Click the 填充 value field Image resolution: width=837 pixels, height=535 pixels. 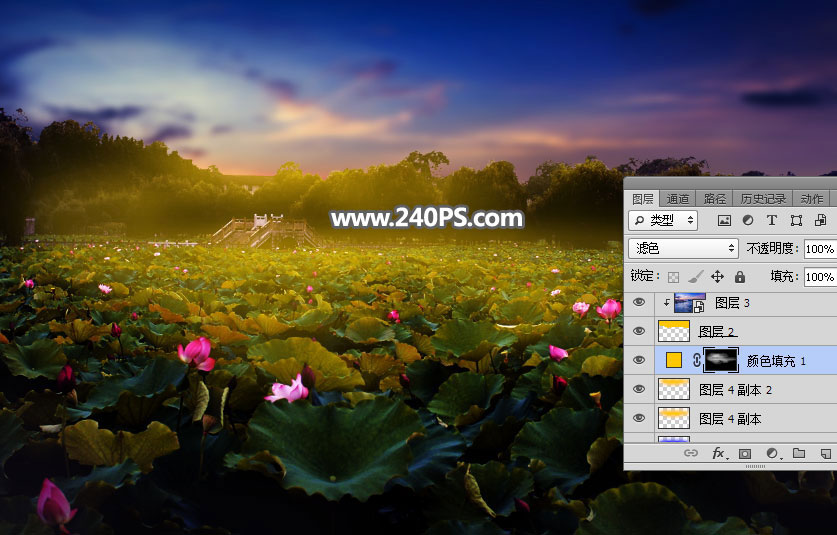click(x=820, y=277)
